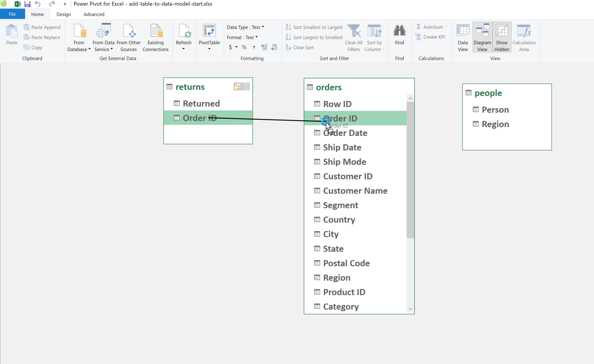Create a KPI
Image resolution: width=594 pixels, height=364 pixels.
coord(431,37)
